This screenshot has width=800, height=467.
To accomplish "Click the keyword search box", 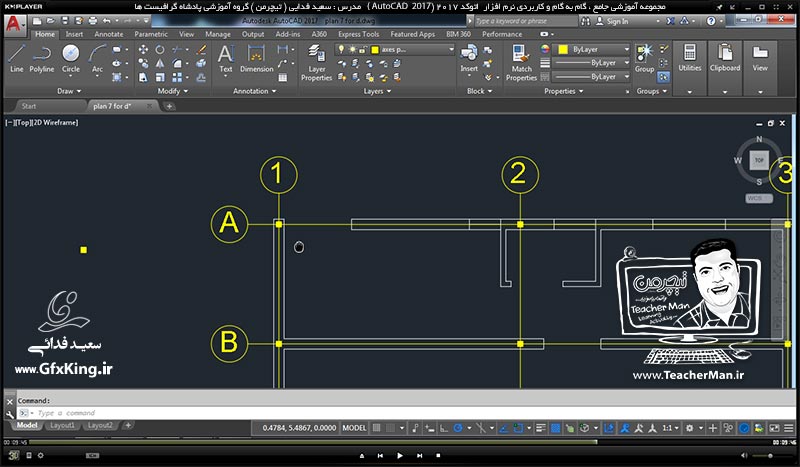I will (525, 21).
